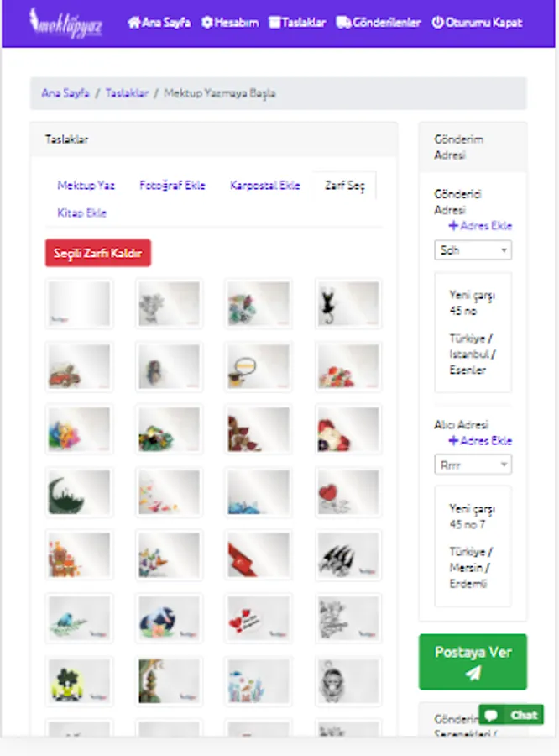Add recipient address via Adres Ekle
Screen dimensions: 559x756
tap(480, 441)
